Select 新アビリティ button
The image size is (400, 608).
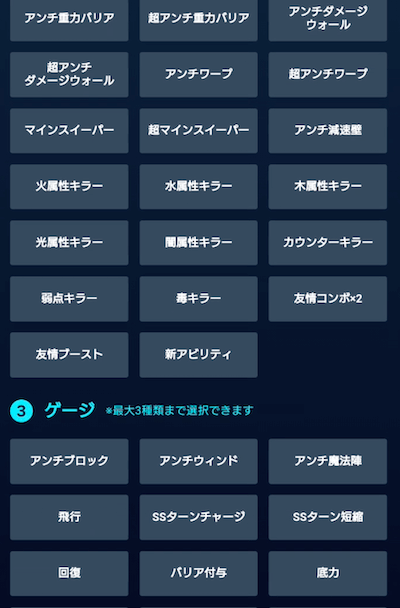[198, 355]
